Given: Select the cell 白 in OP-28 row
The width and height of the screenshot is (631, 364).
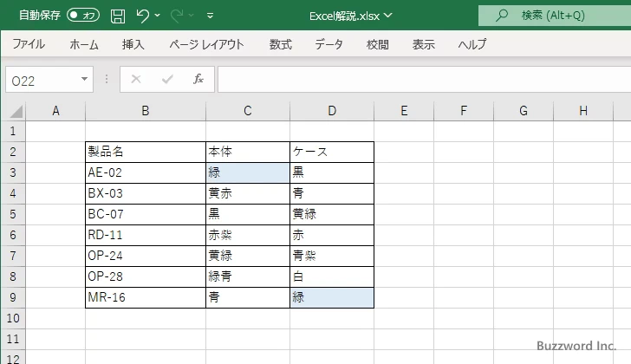Looking at the screenshot, I should (332, 276).
